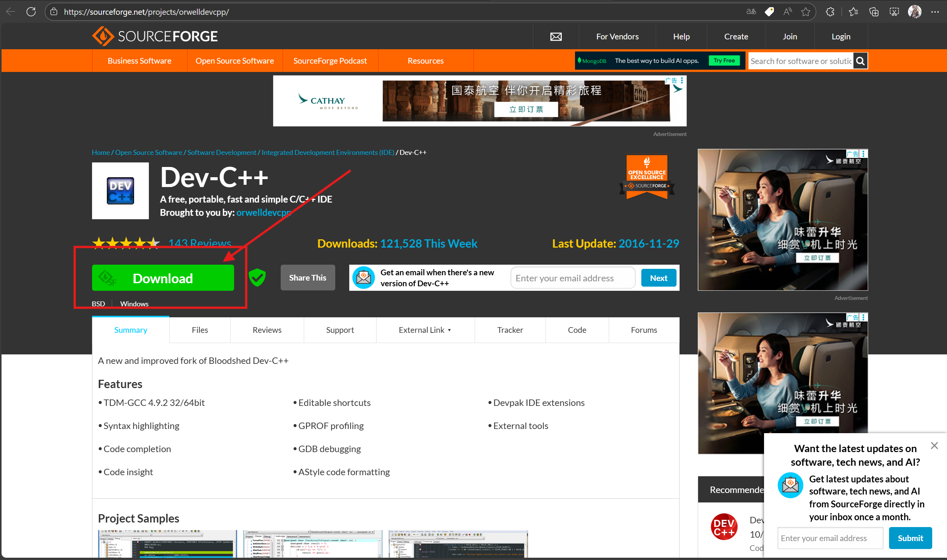
Task: Click the Dev-C++ project logo
Action: tap(120, 191)
